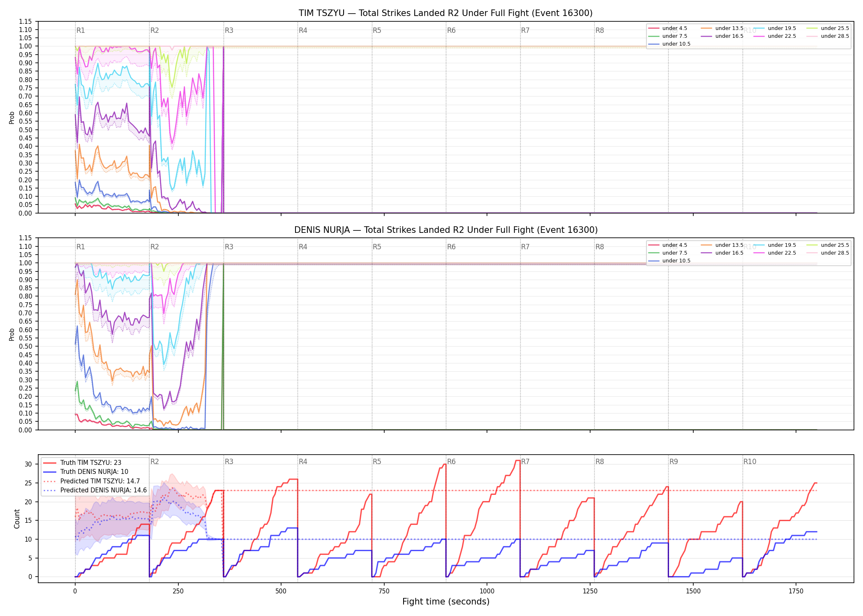863x616 pixels.
Task: Select 'Predicted DENIS NURJA: 14.6' legend item
Action: coord(95,490)
